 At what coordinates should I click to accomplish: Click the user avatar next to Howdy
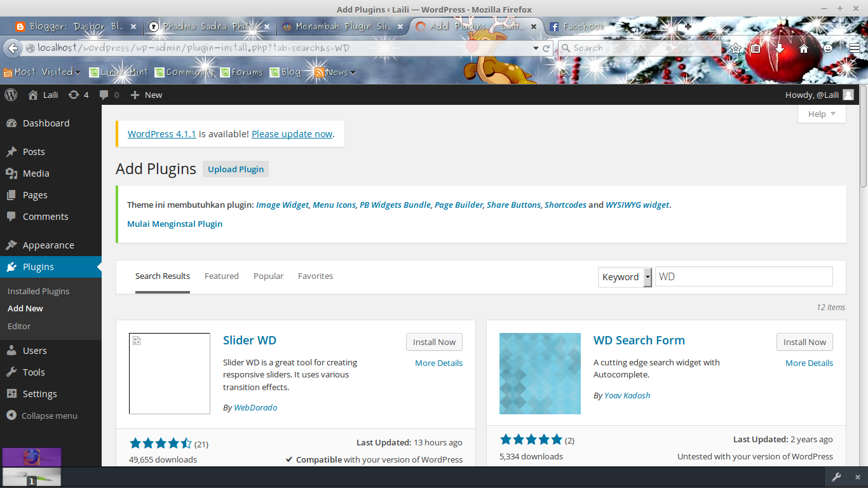(x=848, y=95)
